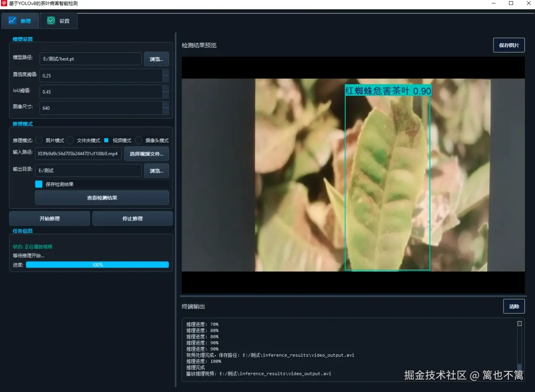The width and height of the screenshot is (535, 392).
Task: Switch to the 推理 tab
Action: click(20, 21)
